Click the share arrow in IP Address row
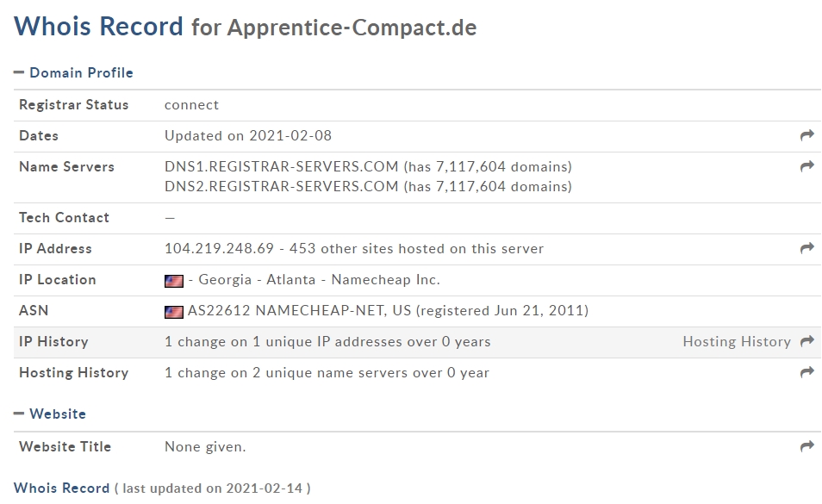822x504 pixels. tap(806, 248)
